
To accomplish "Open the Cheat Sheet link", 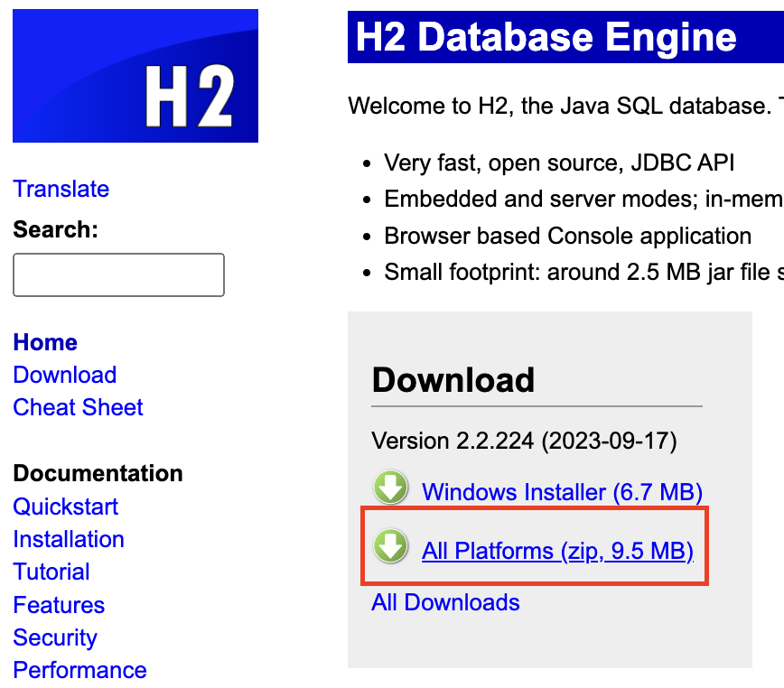I will pyautogui.click(x=78, y=407).
